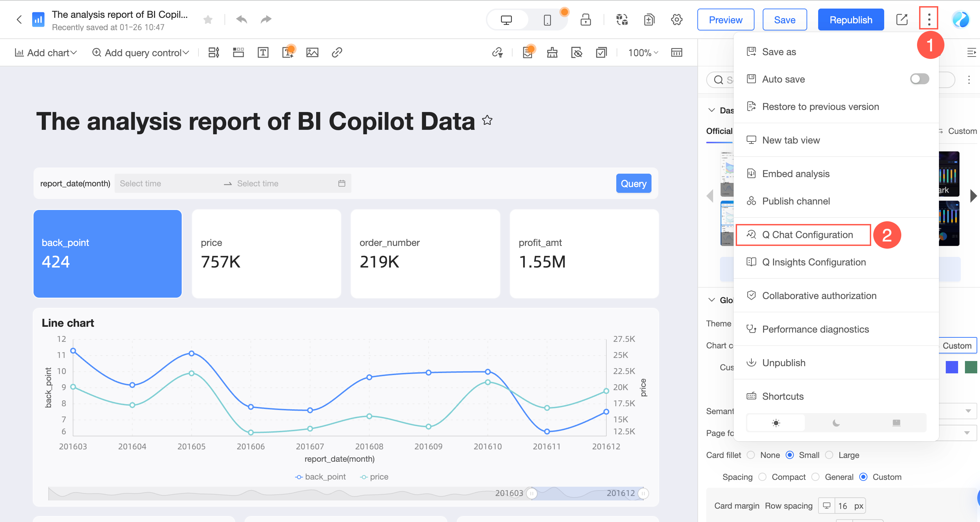Open the 100% zoom dropdown

643,52
